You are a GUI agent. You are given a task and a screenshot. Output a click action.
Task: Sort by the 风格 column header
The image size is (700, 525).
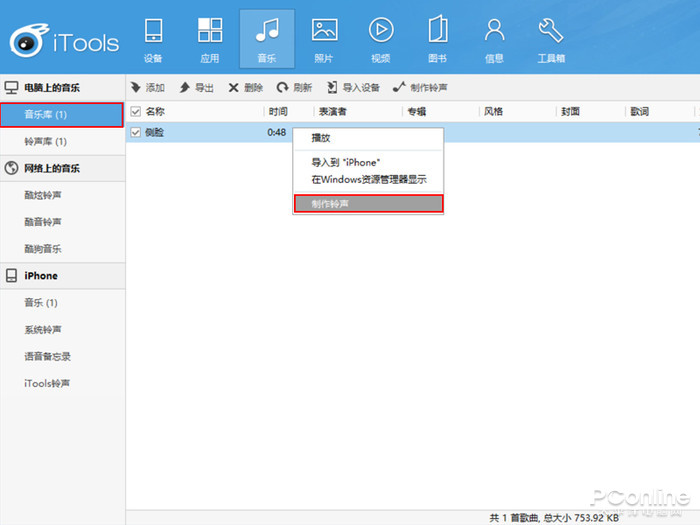click(493, 112)
